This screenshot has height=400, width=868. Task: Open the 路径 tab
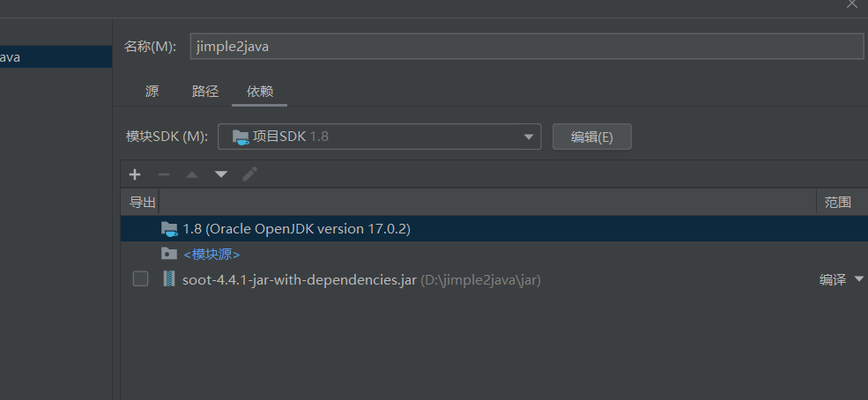tap(204, 92)
